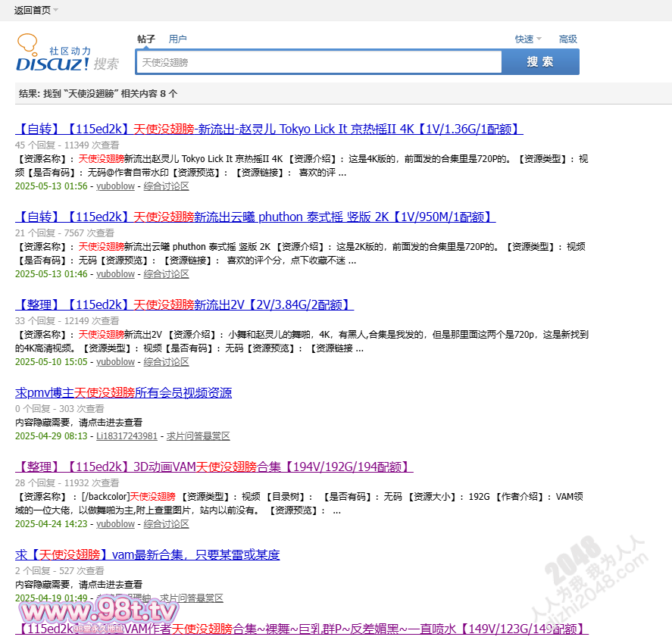The image size is (672, 640).
Task: Open the first result about Tokyo Lick It 4K
Action: (269, 130)
